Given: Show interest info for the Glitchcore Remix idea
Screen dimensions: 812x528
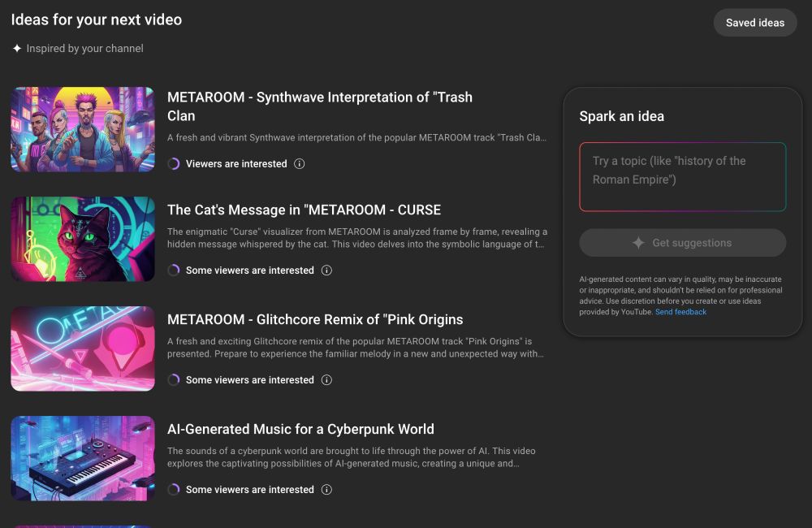Looking at the screenshot, I should (326, 380).
